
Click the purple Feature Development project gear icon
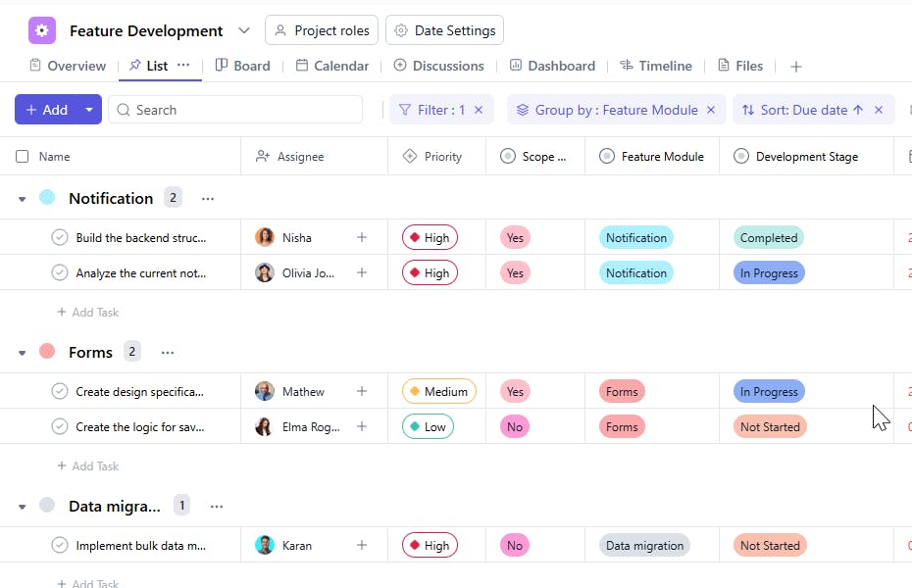[42, 30]
